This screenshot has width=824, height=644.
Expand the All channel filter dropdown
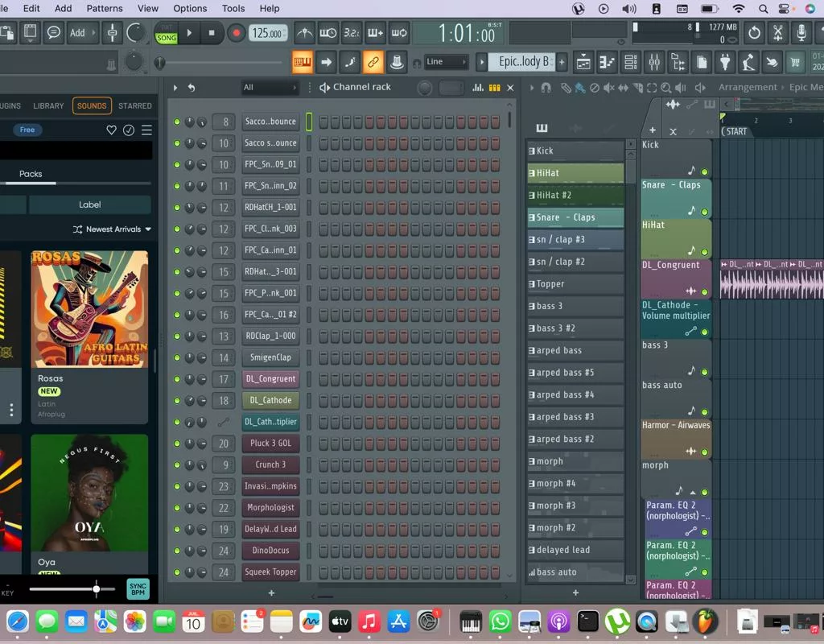[270, 88]
